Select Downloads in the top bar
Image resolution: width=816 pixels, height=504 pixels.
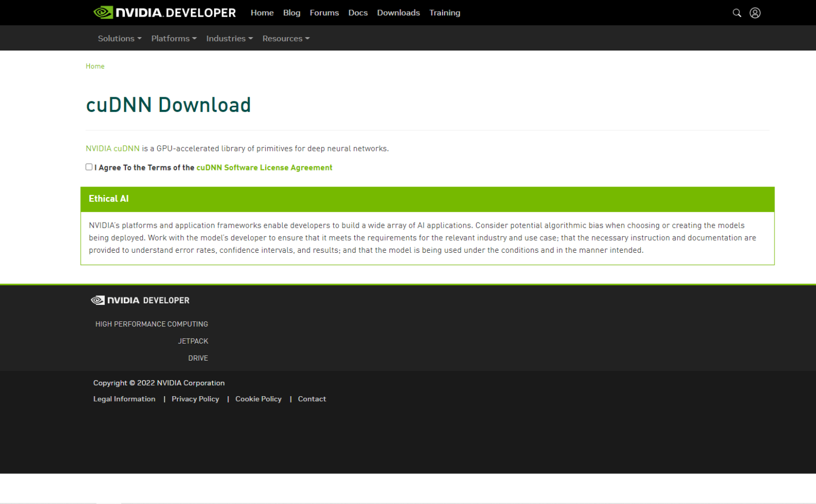[398, 13]
